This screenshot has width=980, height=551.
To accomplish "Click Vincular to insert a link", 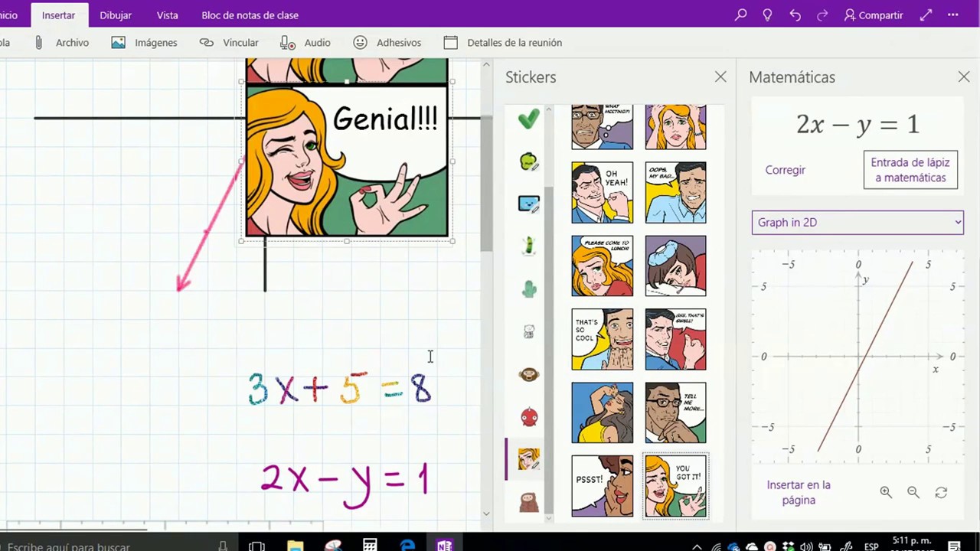I will coord(229,43).
